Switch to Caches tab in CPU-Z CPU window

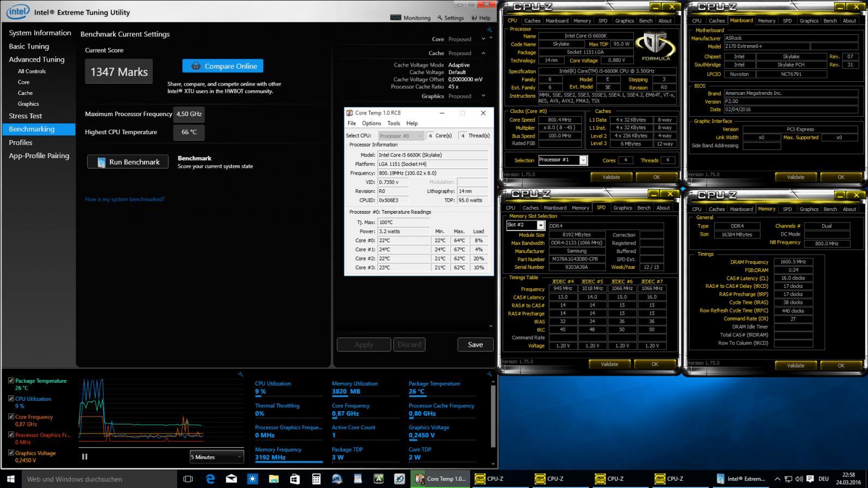click(x=532, y=21)
